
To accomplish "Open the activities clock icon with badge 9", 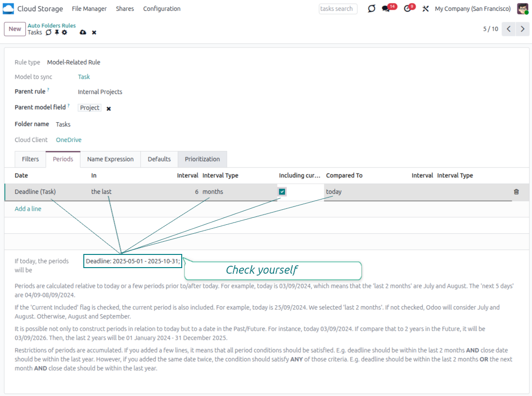I will (x=407, y=9).
